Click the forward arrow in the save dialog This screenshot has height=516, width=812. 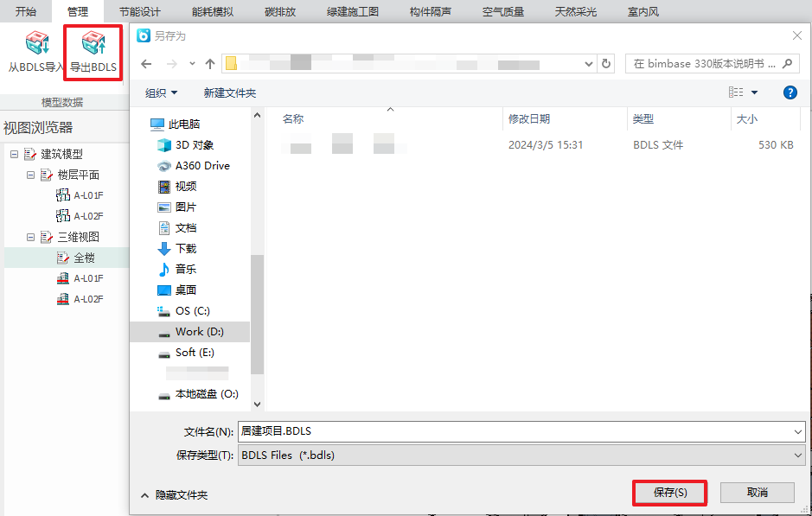pyautogui.click(x=172, y=64)
